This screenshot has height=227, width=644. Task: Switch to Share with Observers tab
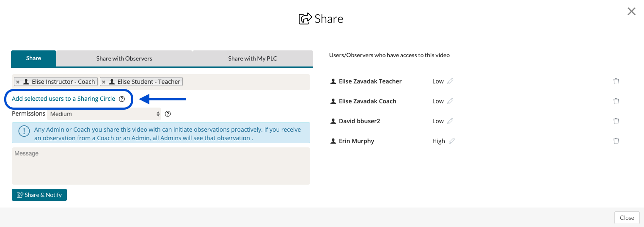point(124,58)
